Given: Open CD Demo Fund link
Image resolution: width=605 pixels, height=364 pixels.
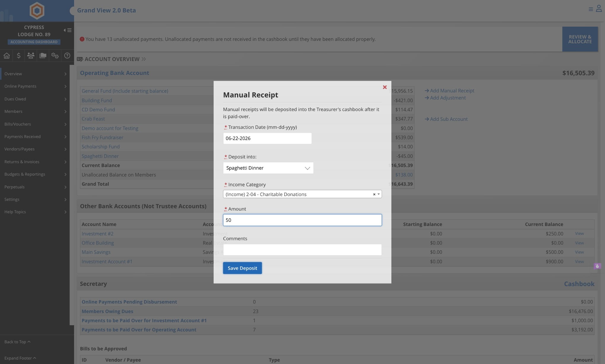Looking at the screenshot, I should 98,110.
